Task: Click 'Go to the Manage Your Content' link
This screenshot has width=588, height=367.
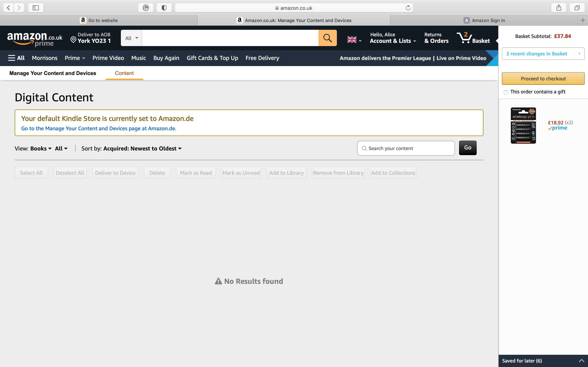Action: pos(99,128)
